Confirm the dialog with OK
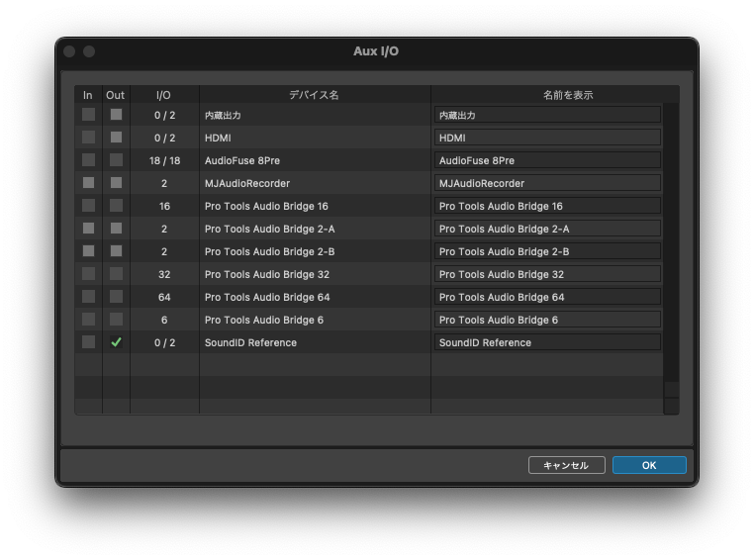 coord(649,465)
